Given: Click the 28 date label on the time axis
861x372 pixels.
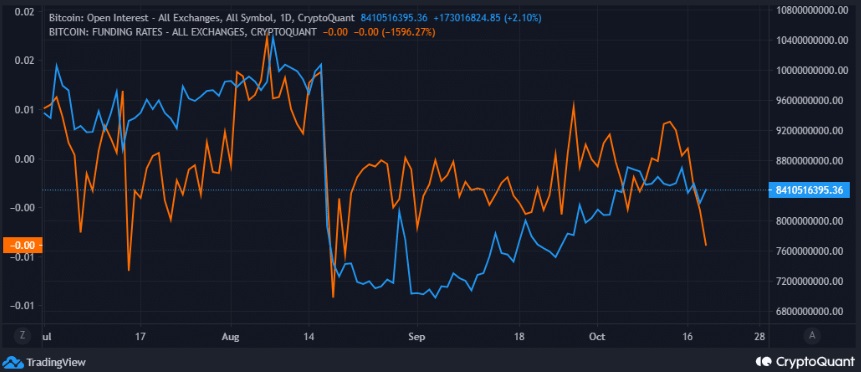Looking at the screenshot, I should coord(759,336).
